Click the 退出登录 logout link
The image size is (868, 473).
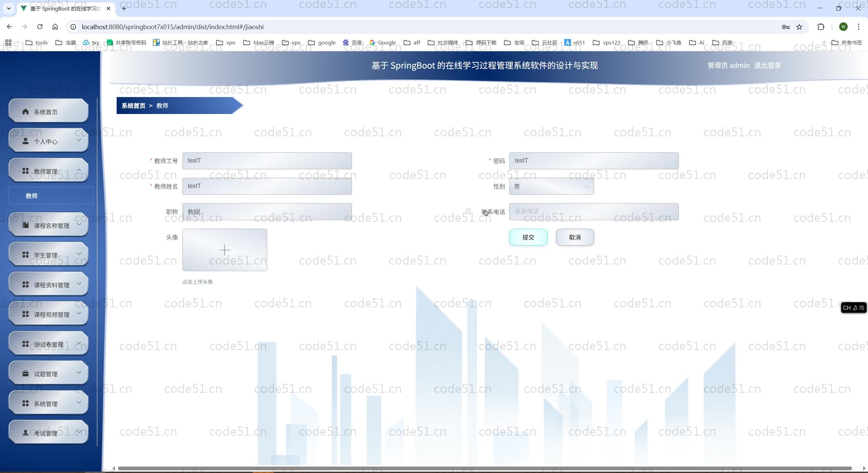(x=767, y=65)
